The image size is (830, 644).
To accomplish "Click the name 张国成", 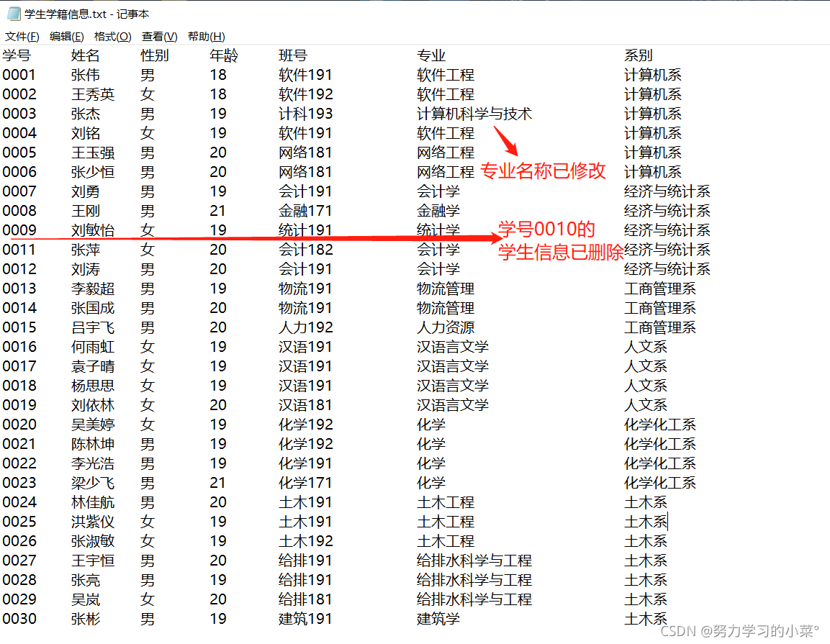I will point(93,308).
